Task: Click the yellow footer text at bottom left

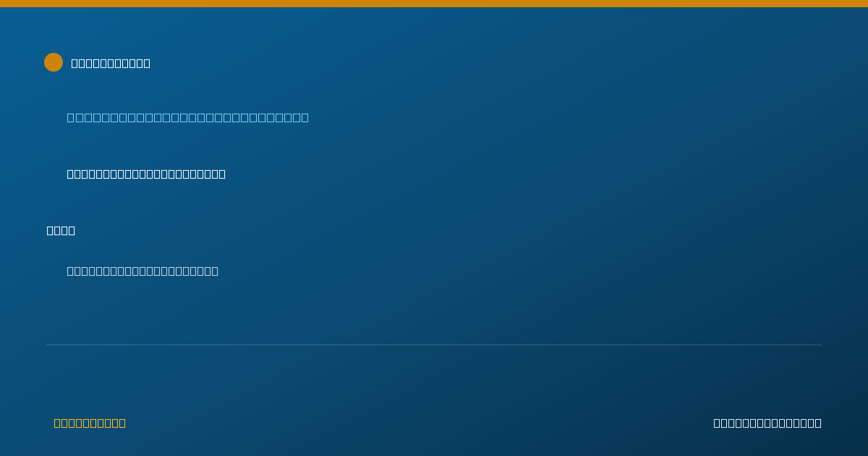Action: coord(90,423)
